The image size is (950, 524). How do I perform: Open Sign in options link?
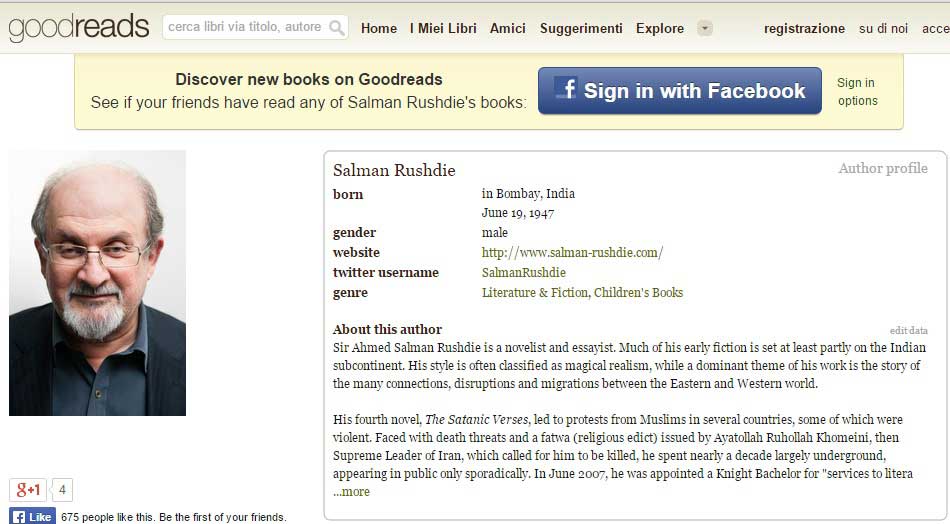pyautogui.click(x=857, y=92)
